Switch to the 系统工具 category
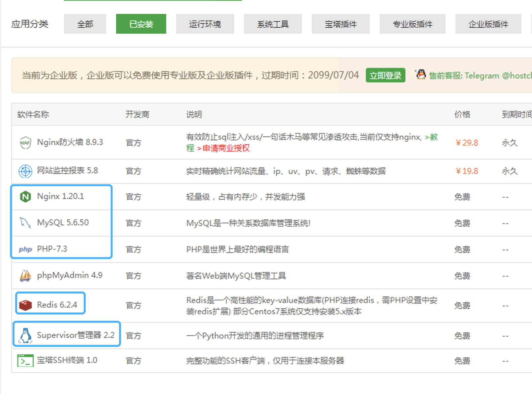532x394 pixels. click(x=273, y=24)
